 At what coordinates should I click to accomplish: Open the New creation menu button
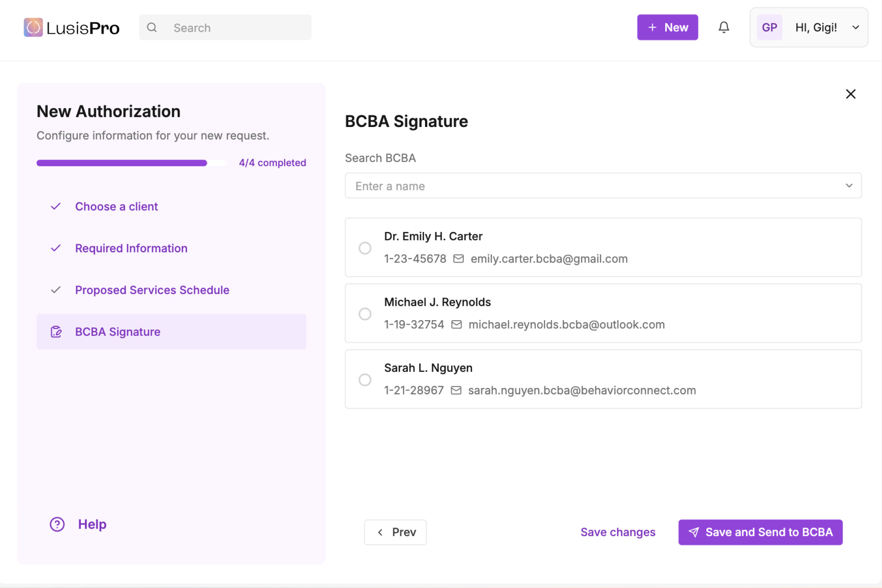pos(667,27)
